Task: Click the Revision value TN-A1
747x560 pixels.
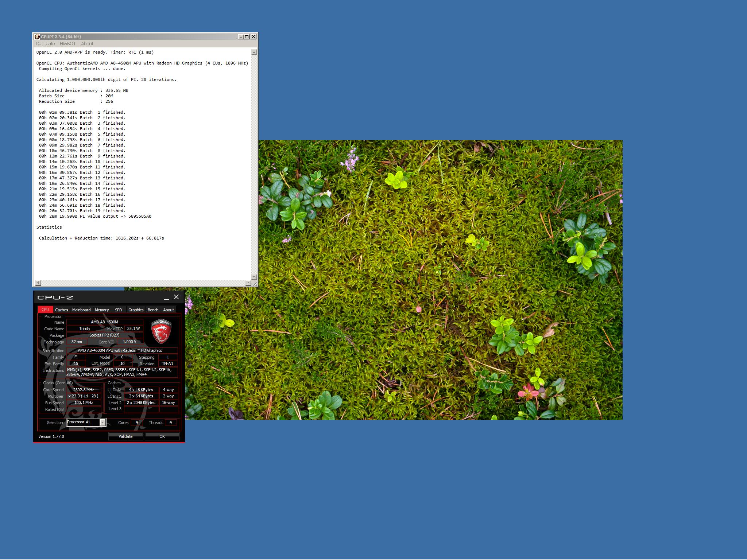Action: pos(168,363)
